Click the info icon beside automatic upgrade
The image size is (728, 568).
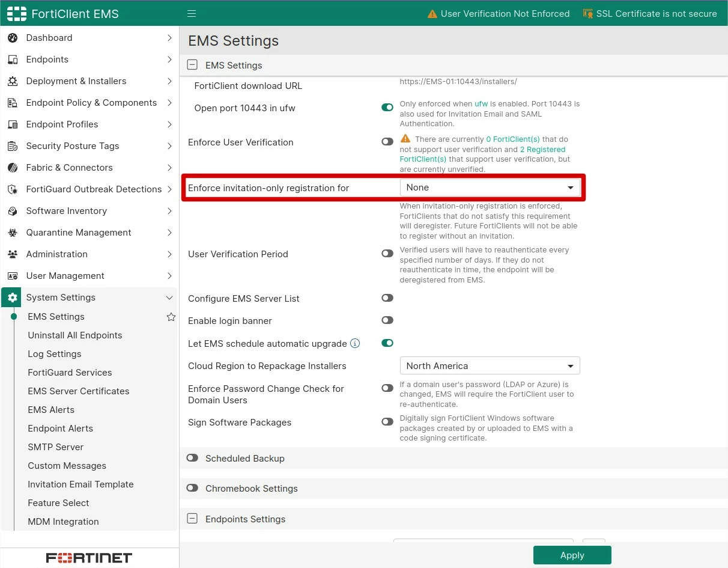click(355, 344)
